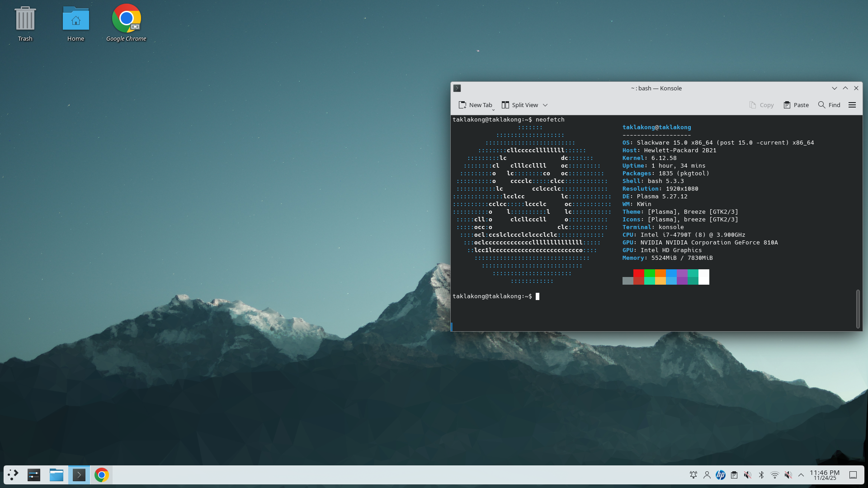Open the clipboard tray icon

(x=734, y=475)
